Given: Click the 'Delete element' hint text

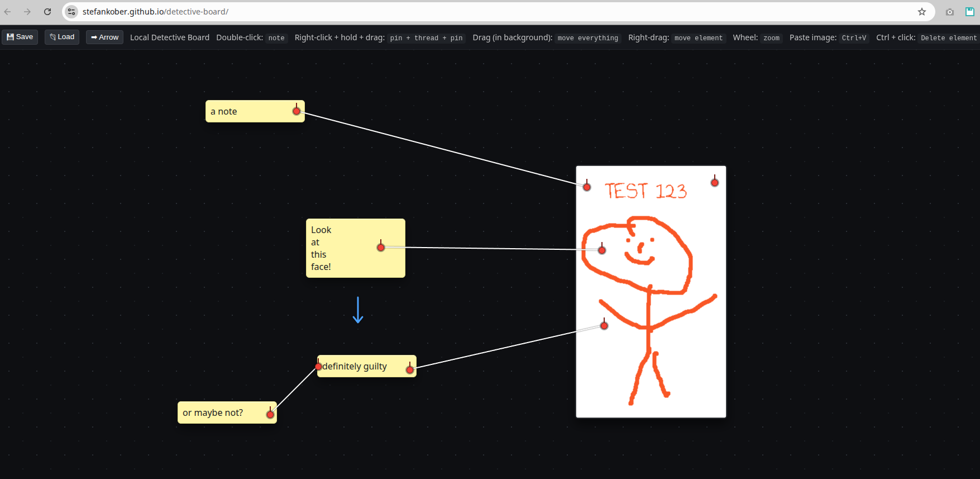Looking at the screenshot, I should [949, 38].
